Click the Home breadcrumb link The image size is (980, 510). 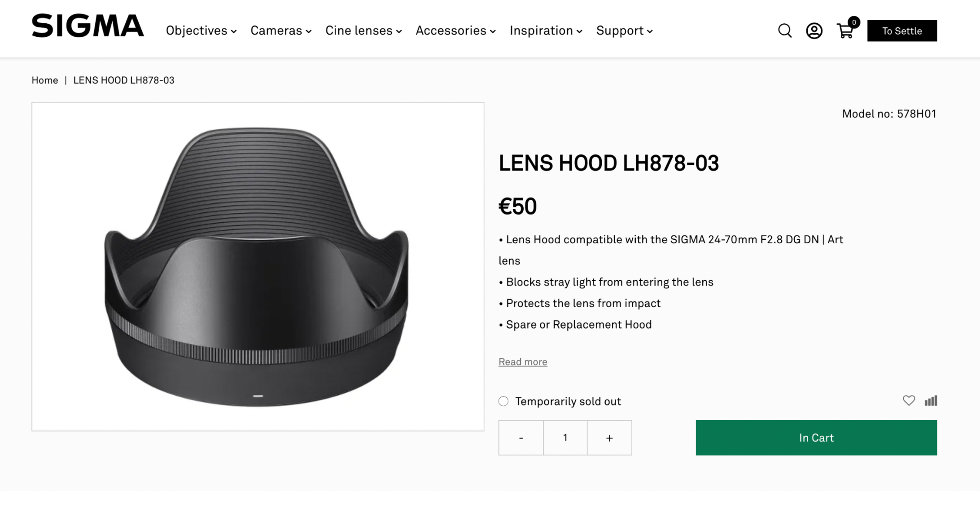click(x=45, y=80)
